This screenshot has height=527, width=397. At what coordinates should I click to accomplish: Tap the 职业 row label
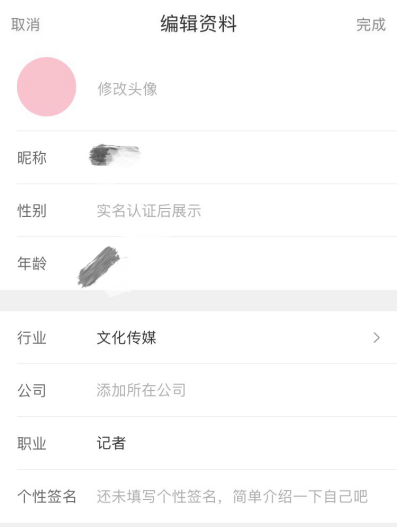[x=32, y=443]
